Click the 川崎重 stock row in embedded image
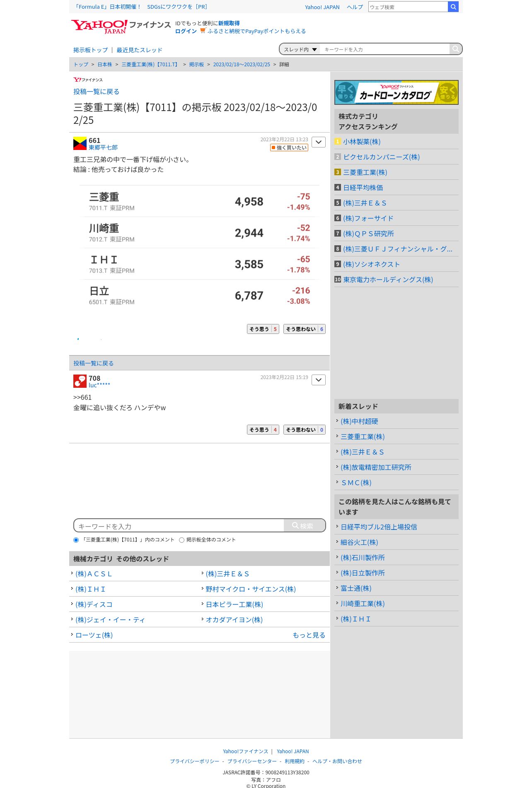The height and width of the screenshot is (788, 532). click(199, 233)
